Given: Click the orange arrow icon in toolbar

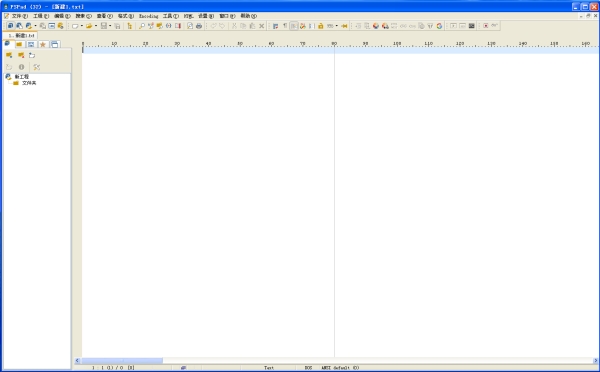Looking at the screenshot, I should tap(344, 26).
